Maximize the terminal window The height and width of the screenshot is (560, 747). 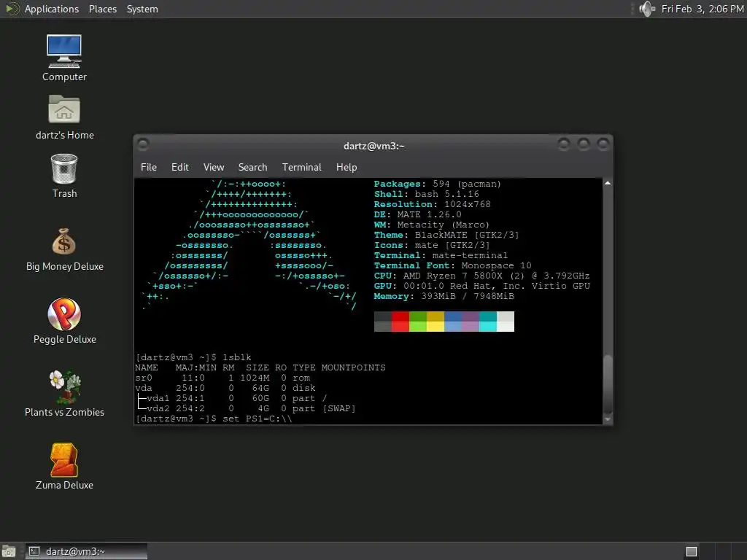click(x=584, y=144)
